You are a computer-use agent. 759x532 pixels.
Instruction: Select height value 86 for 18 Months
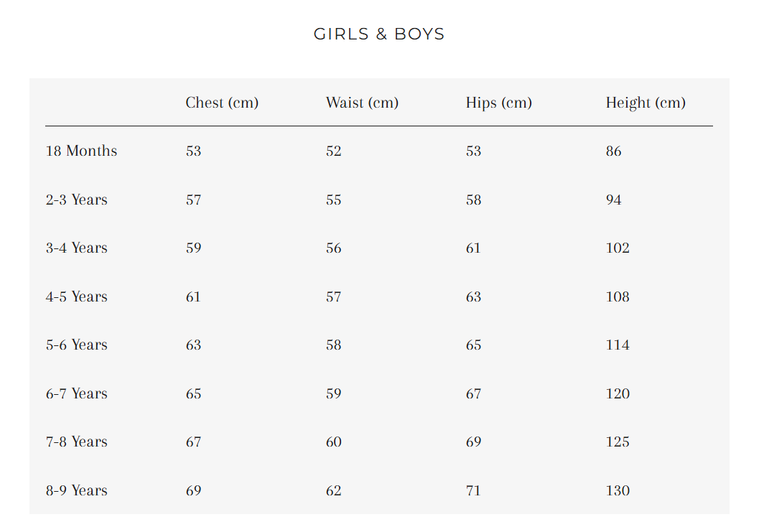click(613, 151)
